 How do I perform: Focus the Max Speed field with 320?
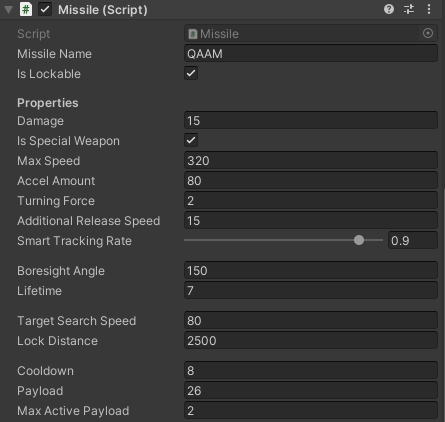coord(311,160)
